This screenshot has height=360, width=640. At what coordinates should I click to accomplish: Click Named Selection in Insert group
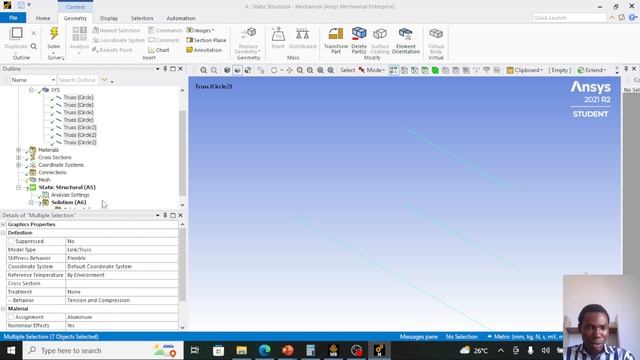pyautogui.click(x=116, y=30)
